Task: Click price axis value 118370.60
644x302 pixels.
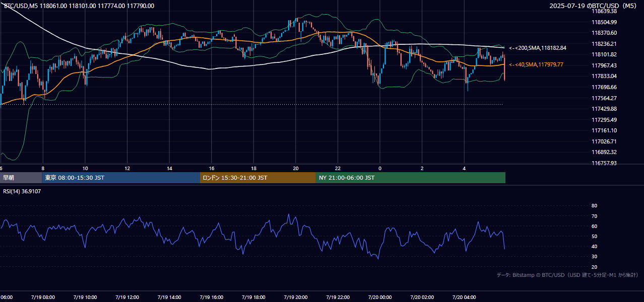Action: (605, 33)
